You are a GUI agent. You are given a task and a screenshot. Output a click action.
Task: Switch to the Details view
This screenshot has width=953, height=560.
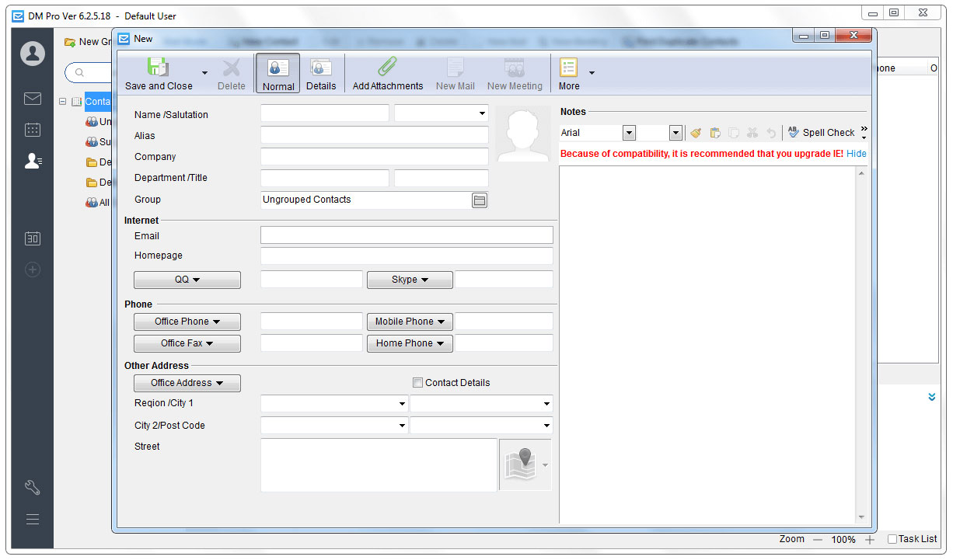click(321, 73)
